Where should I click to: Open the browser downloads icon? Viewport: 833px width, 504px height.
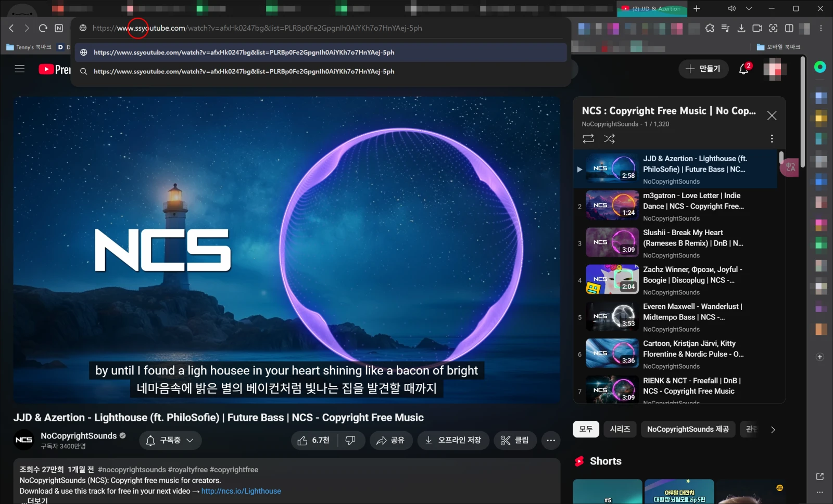pos(741,28)
